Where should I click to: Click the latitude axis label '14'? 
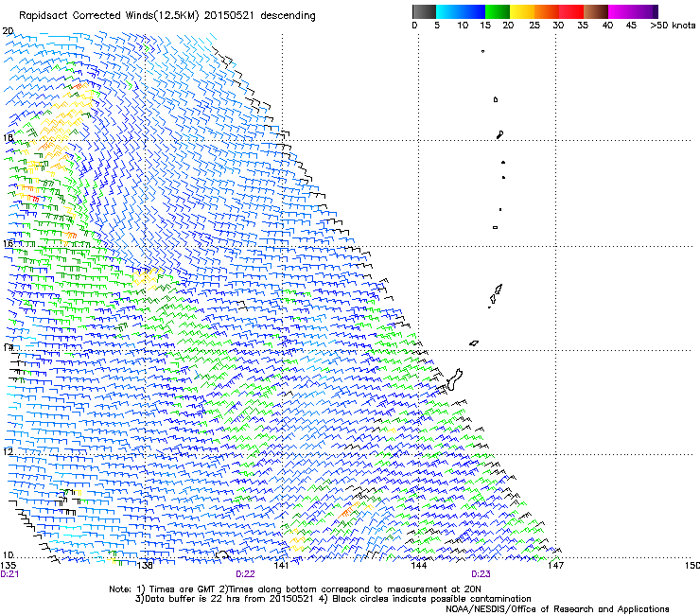[x=8, y=347]
